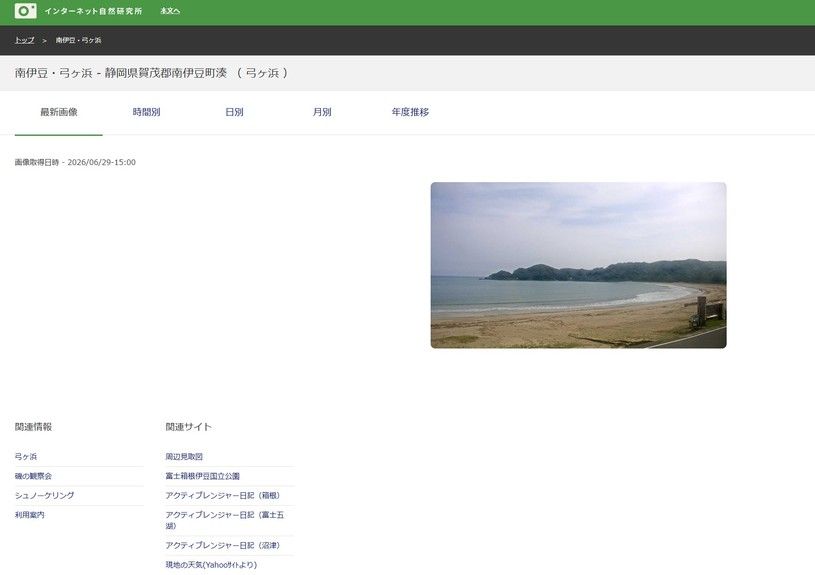Click the camera logo icon in header
The image size is (815, 575).
click(25, 11)
